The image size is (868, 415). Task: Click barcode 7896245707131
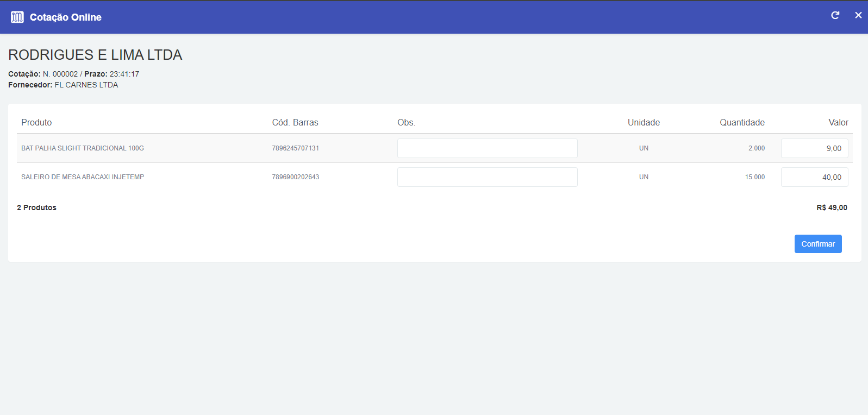[x=295, y=148]
